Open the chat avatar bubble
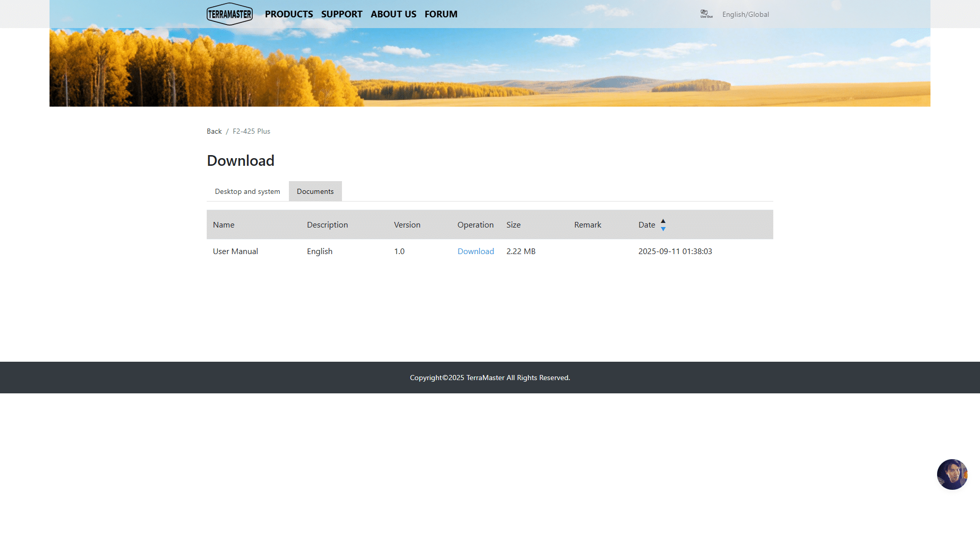Image resolution: width=980 pixels, height=551 pixels. [952, 474]
